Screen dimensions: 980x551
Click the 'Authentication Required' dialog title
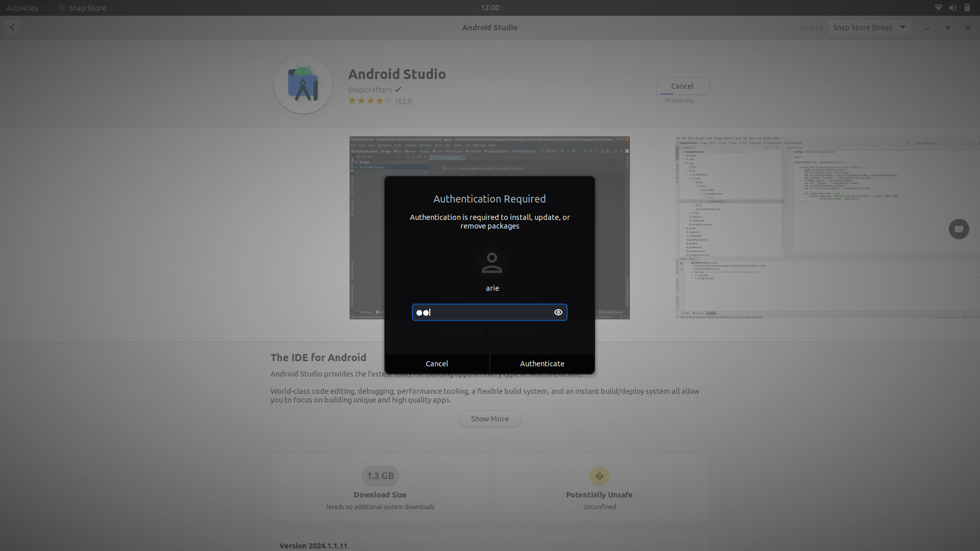point(489,199)
